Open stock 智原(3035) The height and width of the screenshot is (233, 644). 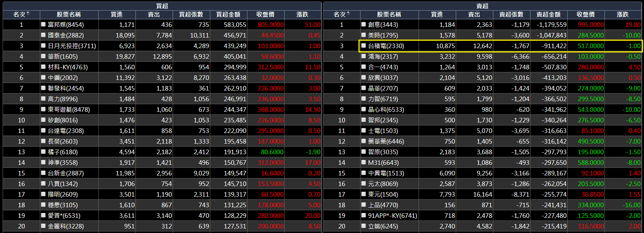click(x=383, y=152)
